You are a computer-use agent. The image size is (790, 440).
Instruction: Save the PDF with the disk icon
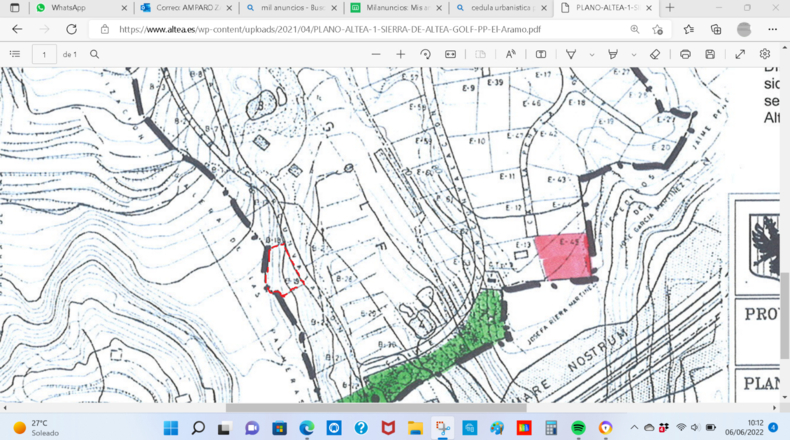click(x=710, y=54)
